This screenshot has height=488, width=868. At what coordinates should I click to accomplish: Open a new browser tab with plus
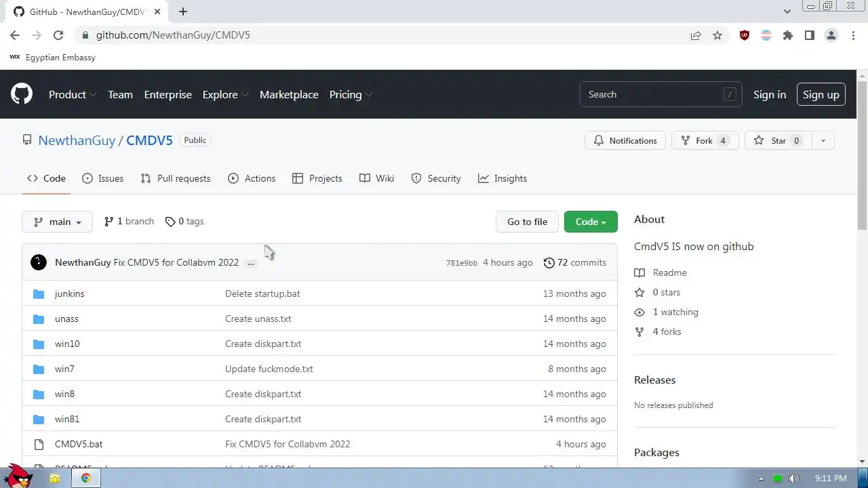pos(183,12)
